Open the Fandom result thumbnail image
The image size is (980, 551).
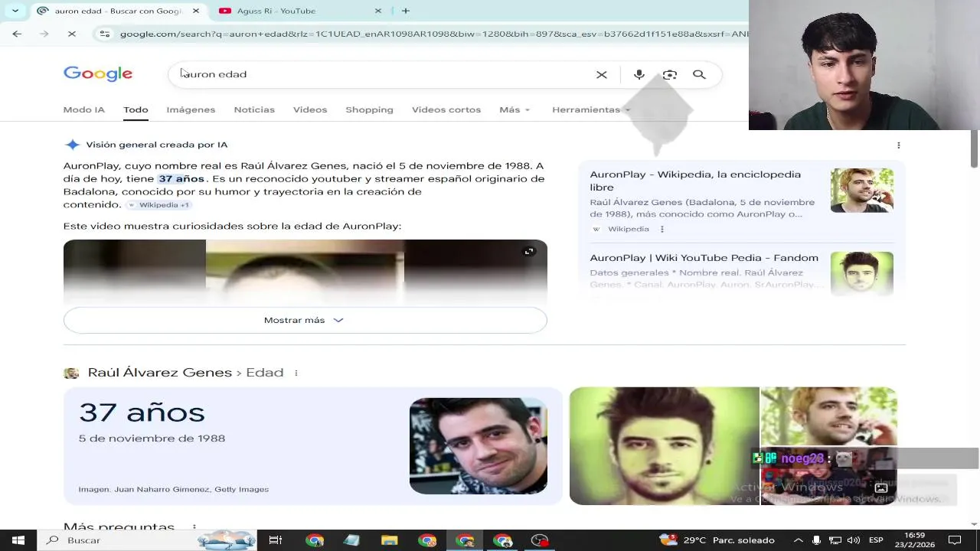coord(862,273)
